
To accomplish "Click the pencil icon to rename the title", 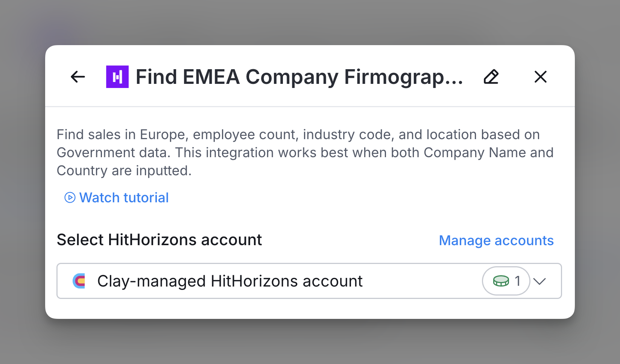I will [491, 77].
